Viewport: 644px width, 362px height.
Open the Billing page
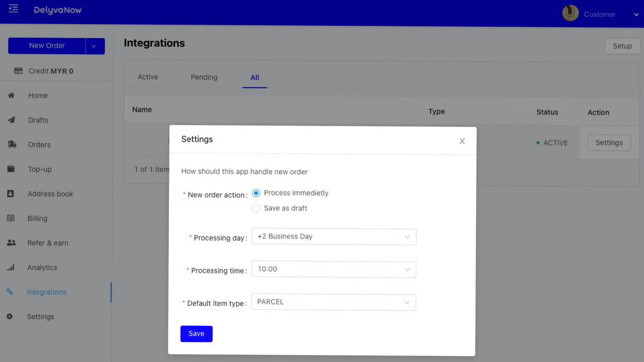coord(37,219)
